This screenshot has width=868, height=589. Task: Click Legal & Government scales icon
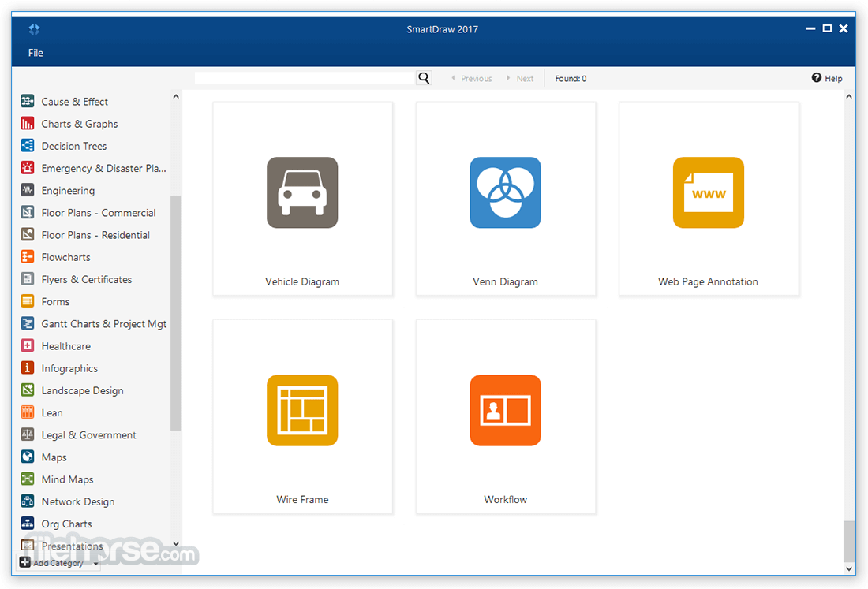[27, 434]
